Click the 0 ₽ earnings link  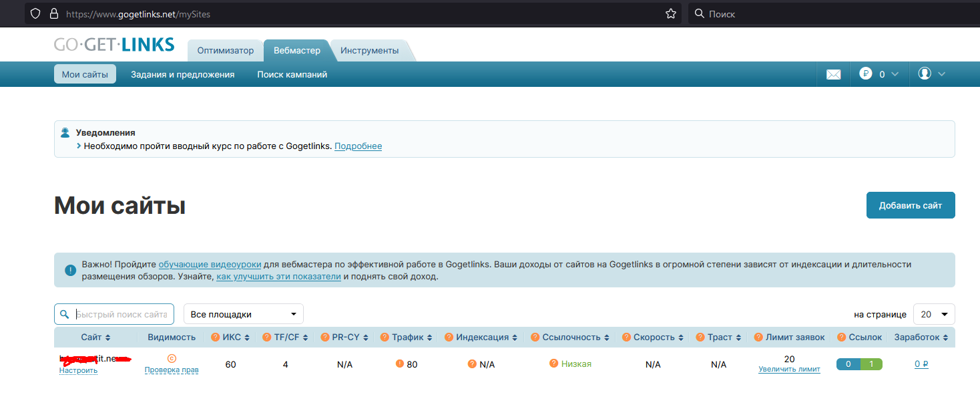921,364
